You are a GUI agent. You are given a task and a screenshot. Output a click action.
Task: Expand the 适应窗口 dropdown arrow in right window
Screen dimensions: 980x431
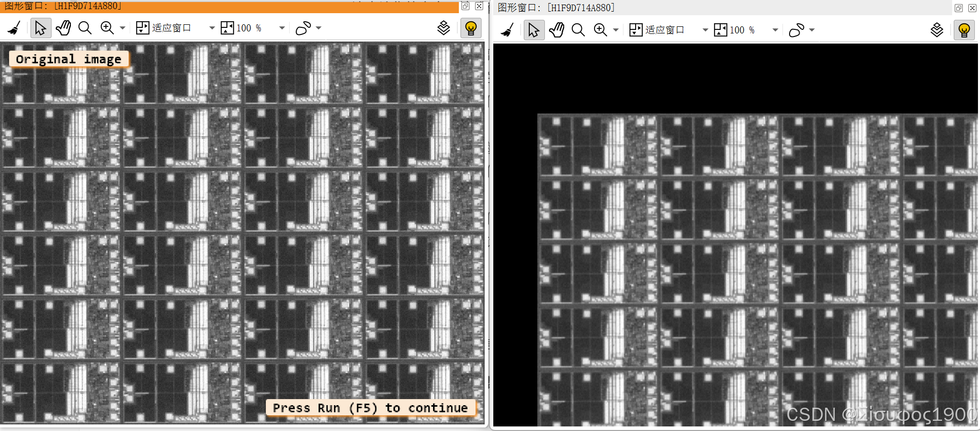click(705, 30)
